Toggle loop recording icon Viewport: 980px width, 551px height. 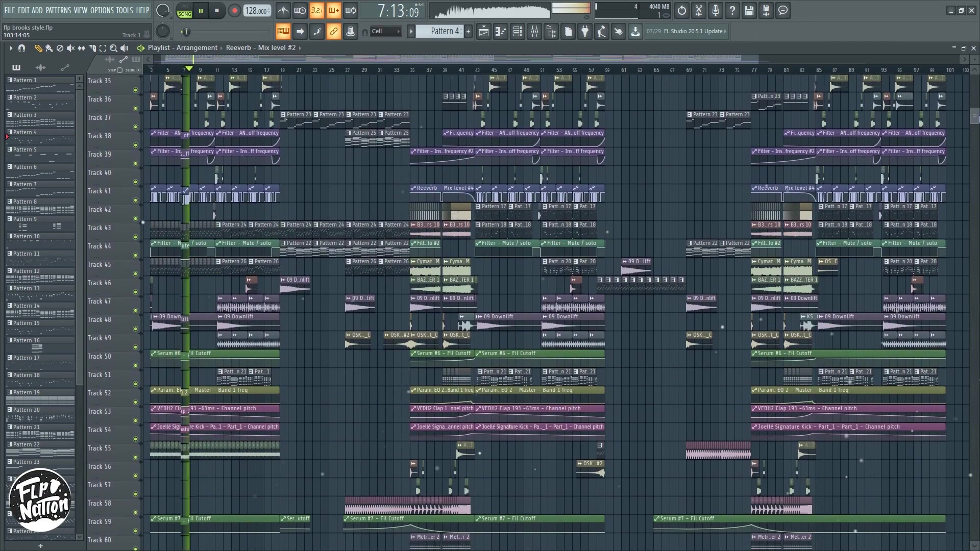coord(351,10)
